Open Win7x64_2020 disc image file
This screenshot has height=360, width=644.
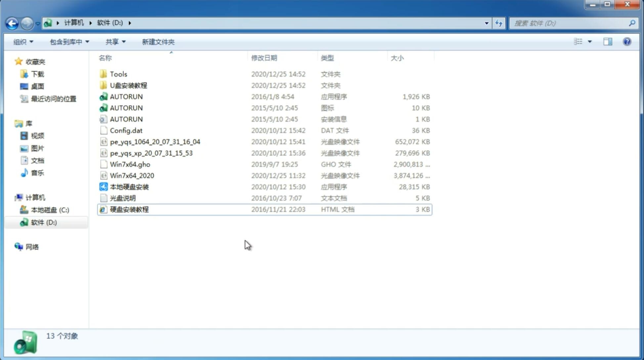132,176
